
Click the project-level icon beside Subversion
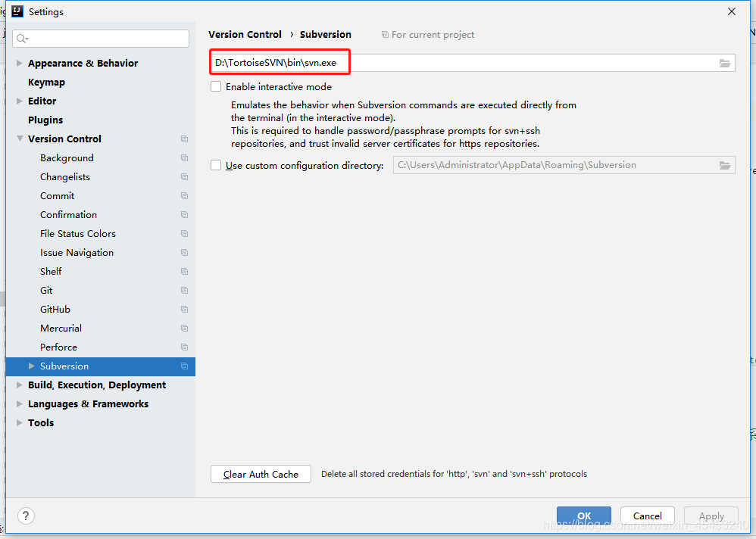[184, 366]
